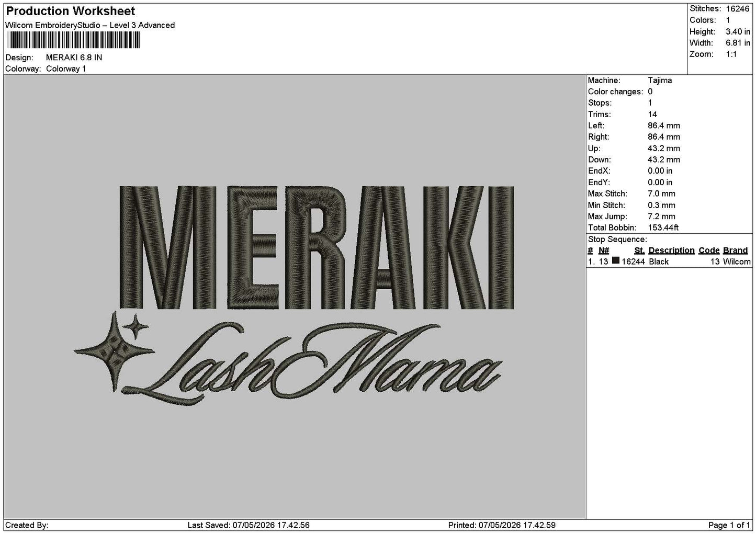Screen dimensions: 756x534
Task: Select the 'Colorway:' label
Action: pyautogui.click(x=23, y=69)
